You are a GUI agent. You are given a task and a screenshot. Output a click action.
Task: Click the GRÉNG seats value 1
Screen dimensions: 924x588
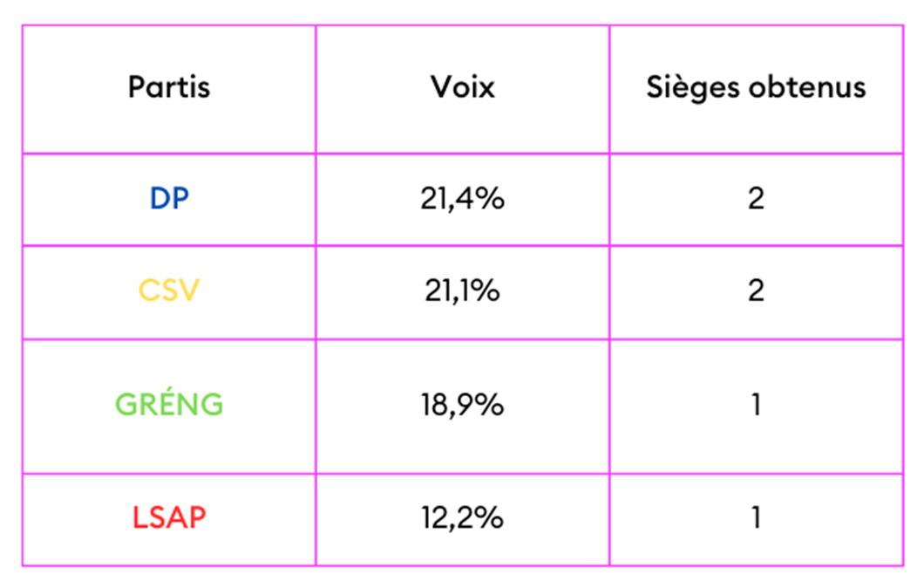point(756,405)
